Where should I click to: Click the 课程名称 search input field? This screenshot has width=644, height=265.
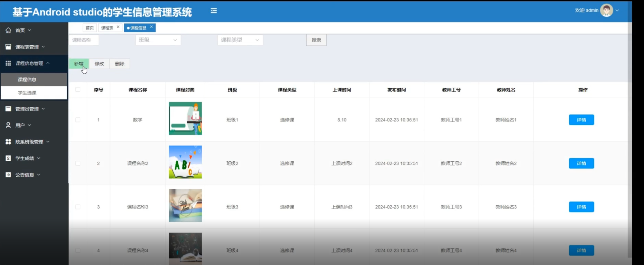point(84,40)
